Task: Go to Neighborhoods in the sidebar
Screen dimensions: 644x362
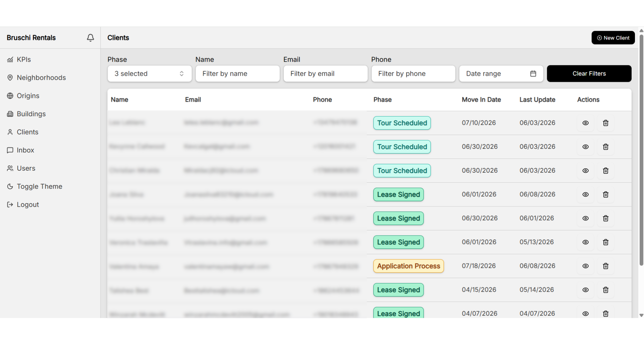Action: [x=36, y=77]
